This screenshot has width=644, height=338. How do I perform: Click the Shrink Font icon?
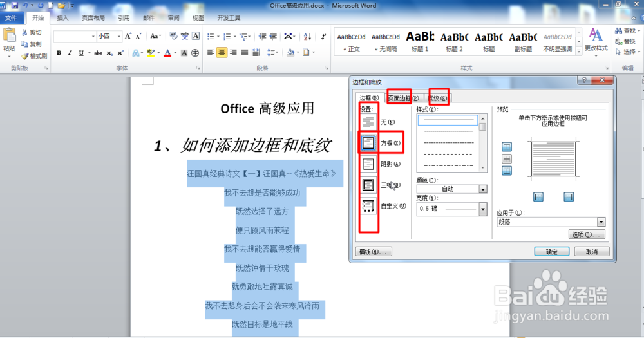138,36
